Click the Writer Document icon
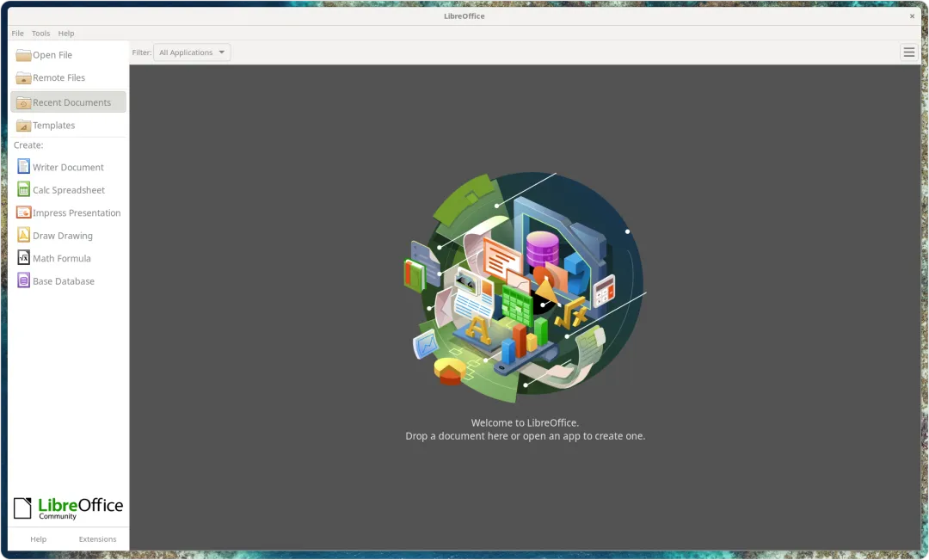 (x=23, y=167)
